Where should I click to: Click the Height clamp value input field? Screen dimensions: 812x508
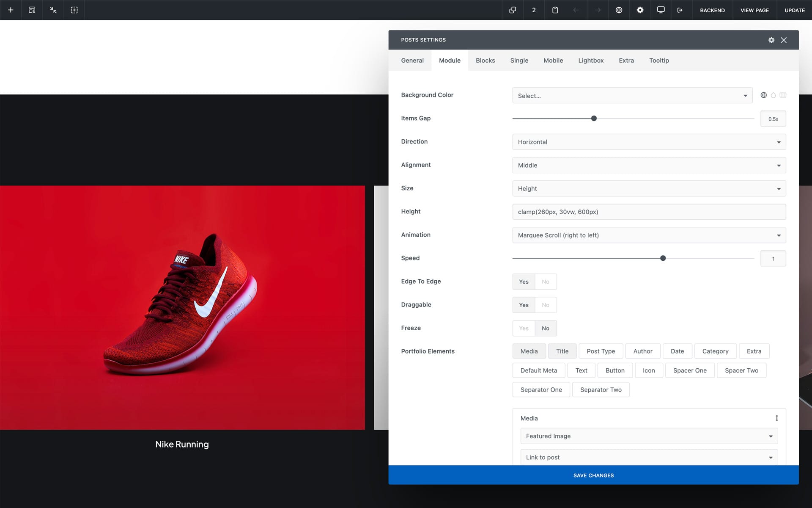649,212
